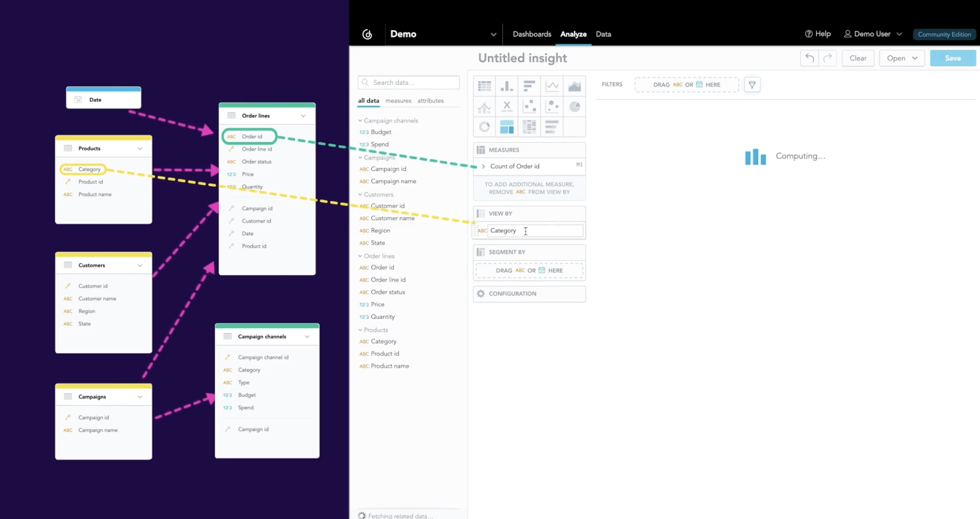Open the Demo workspace dropdown
The width and height of the screenshot is (980, 519).
point(493,34)
